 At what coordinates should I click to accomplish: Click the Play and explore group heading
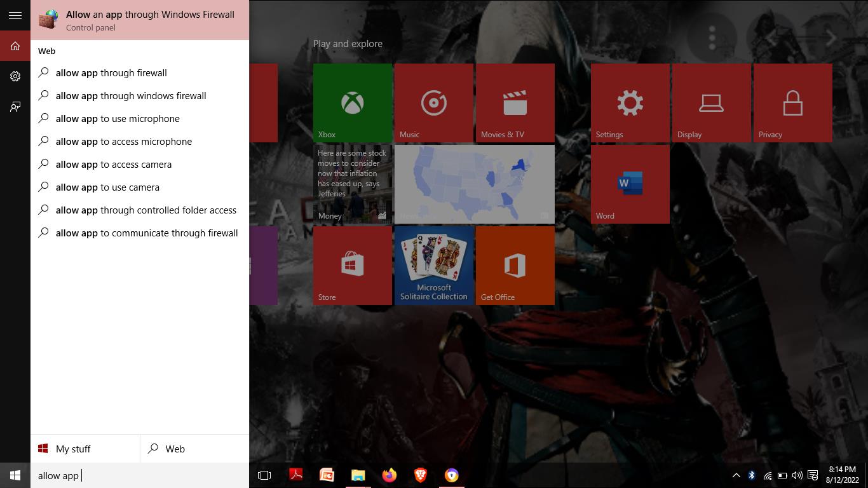348,44
